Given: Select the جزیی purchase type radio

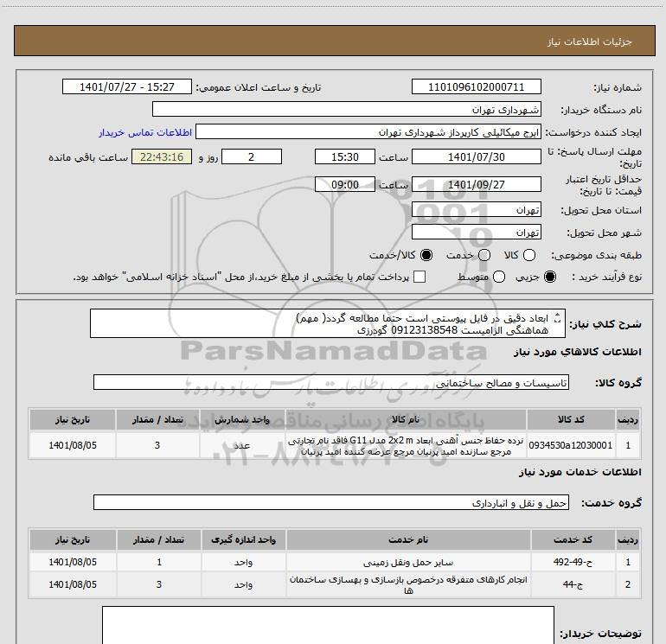Looking at the screenshot, I should tap(549, 277).
